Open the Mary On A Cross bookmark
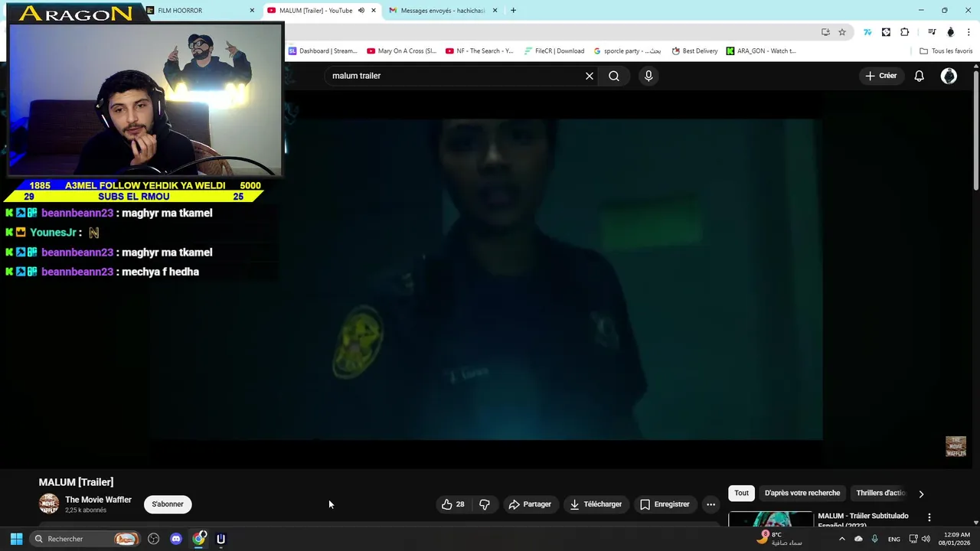Image resolution: width=980 pixels, height=551 pixels. [401, 51]
